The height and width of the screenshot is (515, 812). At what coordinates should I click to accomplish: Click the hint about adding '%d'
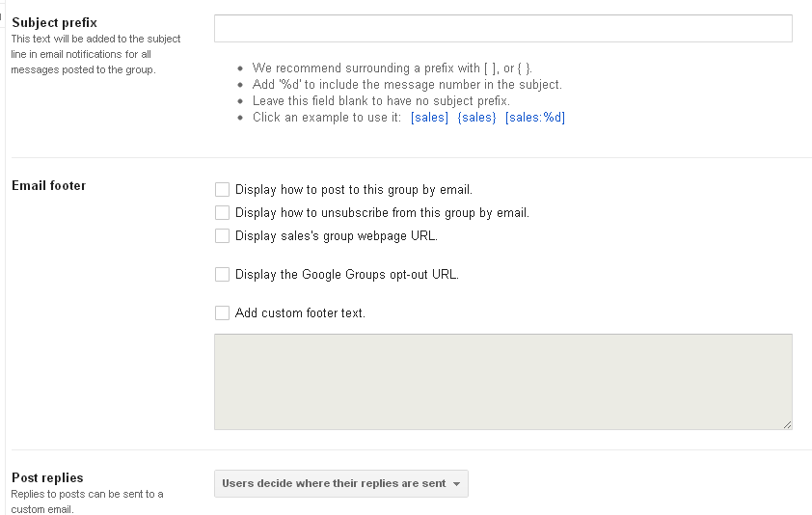tap(407, 85)
